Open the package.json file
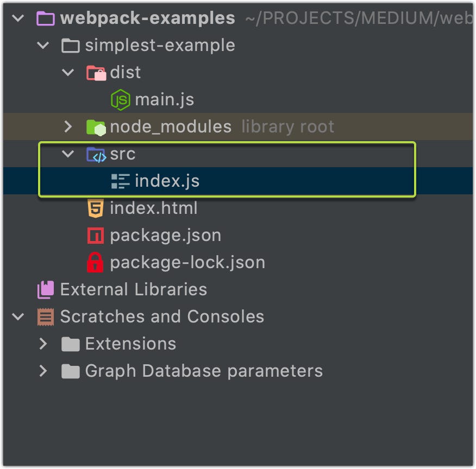 [x=165, y=235]
